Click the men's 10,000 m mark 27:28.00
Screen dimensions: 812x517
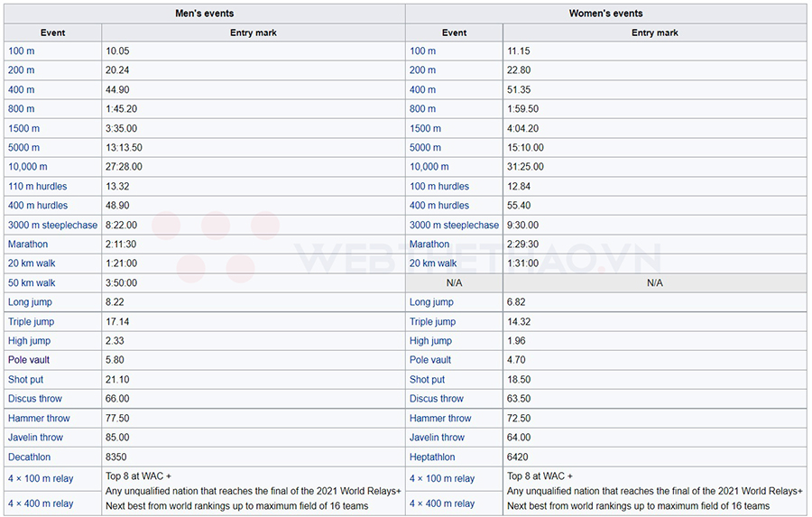(x=124, y=167)
